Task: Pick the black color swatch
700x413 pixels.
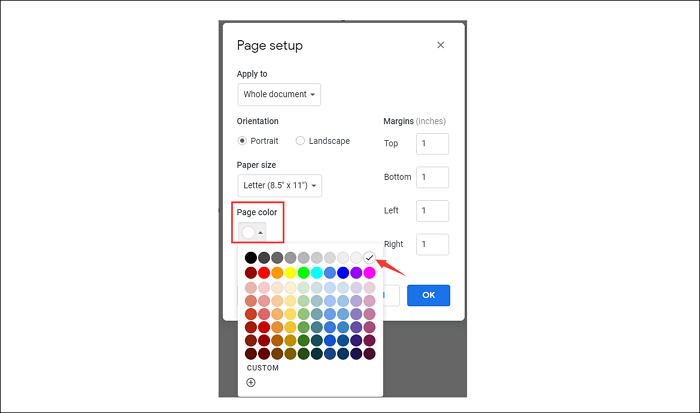Action: coord(251,258)
